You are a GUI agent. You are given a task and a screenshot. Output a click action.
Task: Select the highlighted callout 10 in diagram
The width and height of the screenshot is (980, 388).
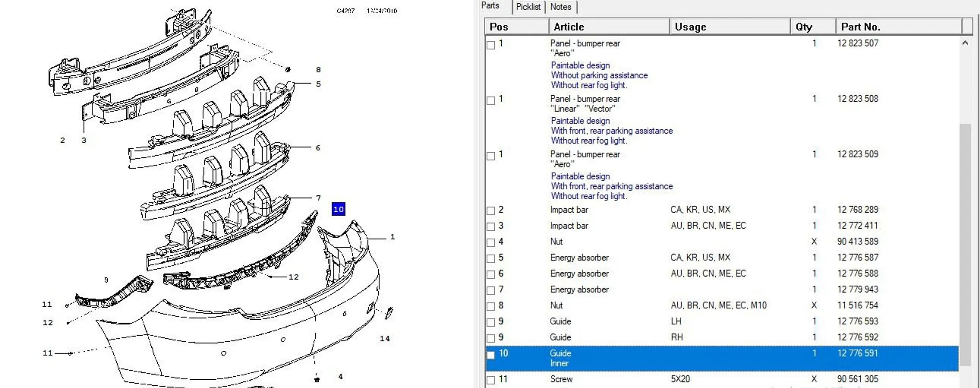point(338,209)
